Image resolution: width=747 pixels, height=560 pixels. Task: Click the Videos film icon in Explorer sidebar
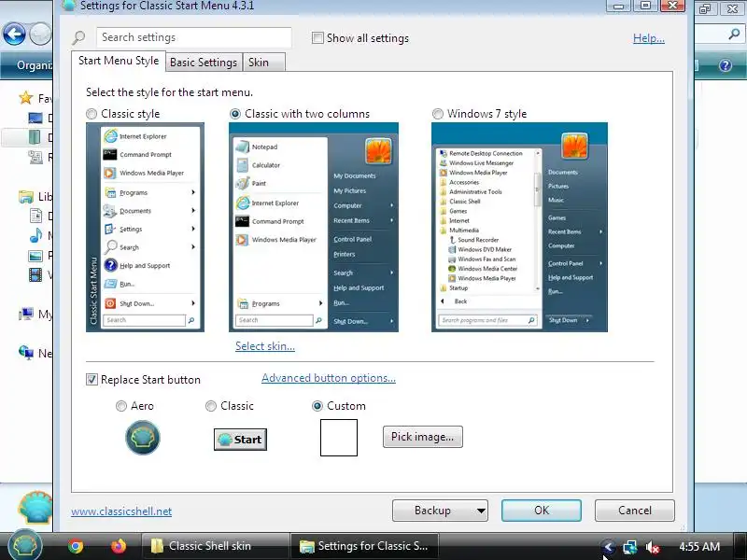[35, 274]
